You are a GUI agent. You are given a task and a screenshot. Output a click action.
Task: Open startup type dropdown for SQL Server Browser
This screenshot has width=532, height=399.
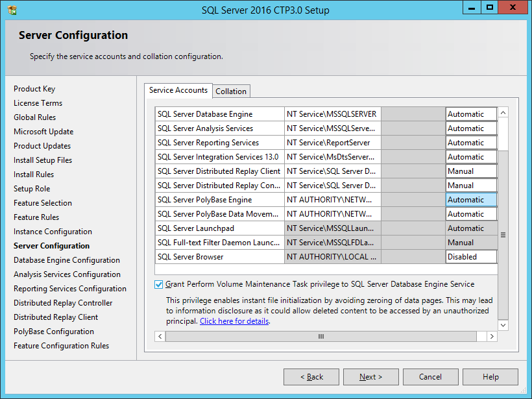coord(471,257)
